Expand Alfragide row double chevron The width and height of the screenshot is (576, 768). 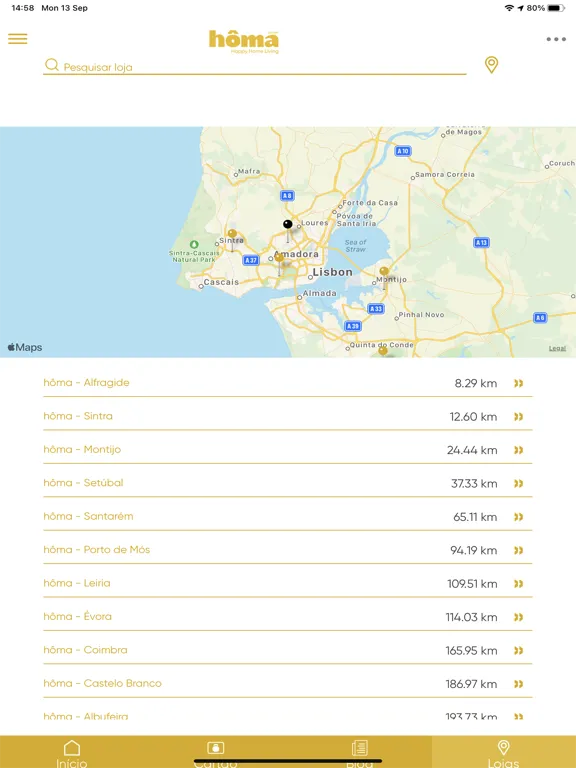point(518,384)
